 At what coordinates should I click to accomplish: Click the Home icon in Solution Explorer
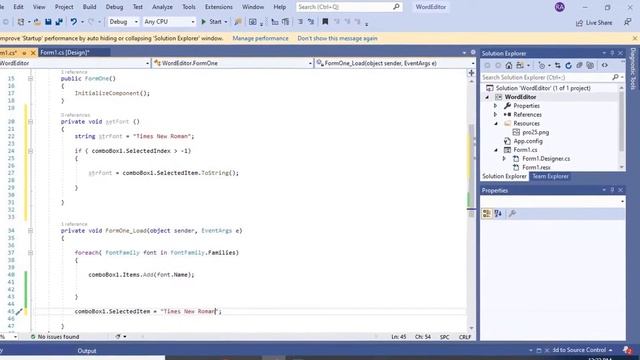click(509, 65)
